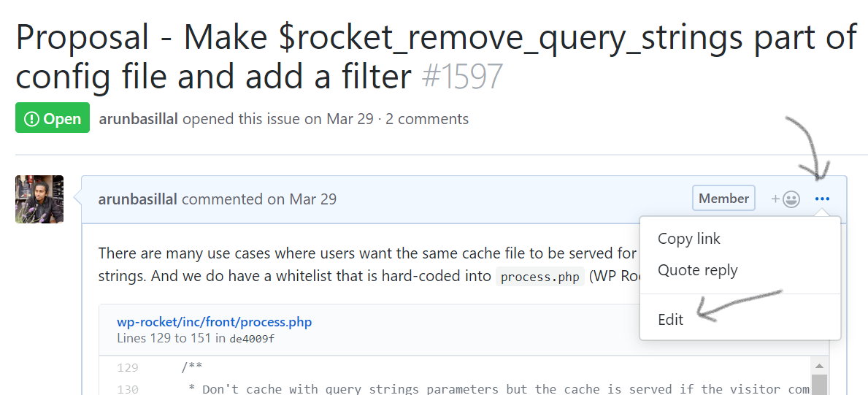Click the commented on Mar 29 timestamp
Viewport: 868px width, 395px height.
click(x=259, y=199)
